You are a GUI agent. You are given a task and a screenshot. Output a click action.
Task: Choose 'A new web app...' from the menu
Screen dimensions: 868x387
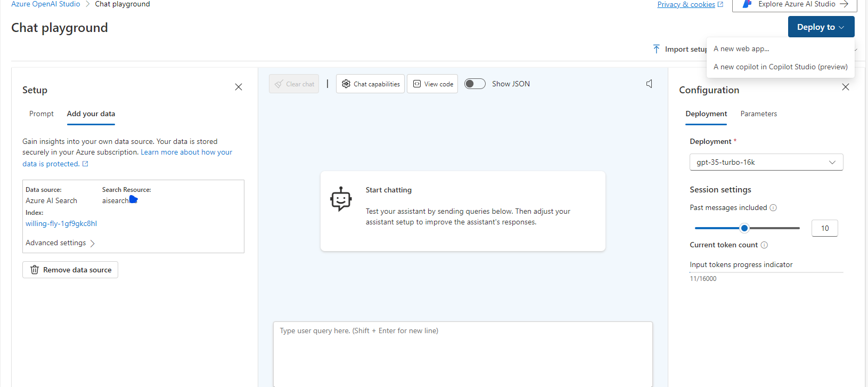(741, 49)
